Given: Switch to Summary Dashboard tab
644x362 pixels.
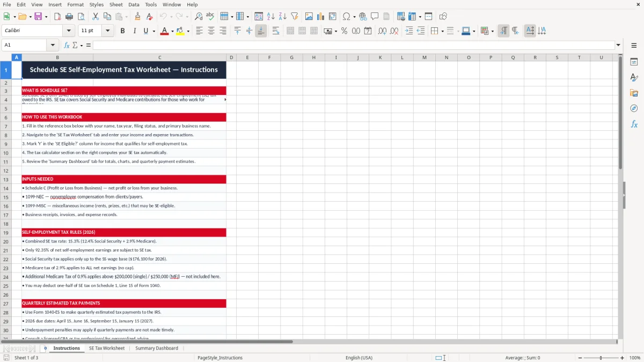Looking at the screenshot, I should coord(157,348).
